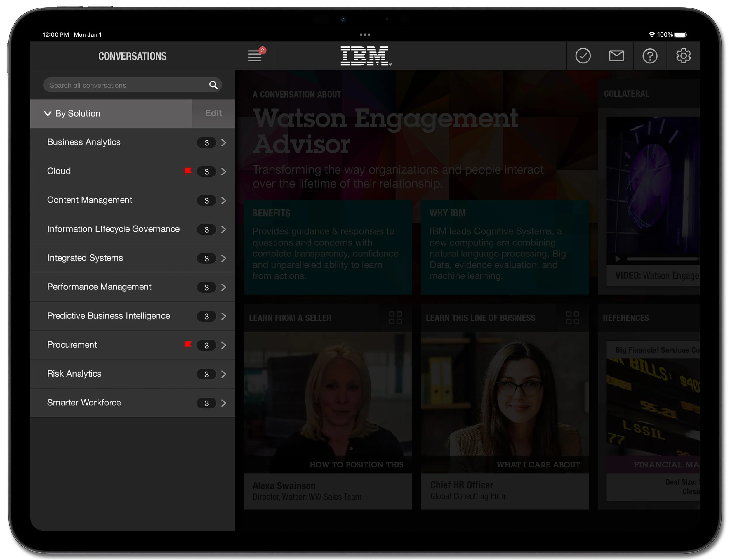Viewport: 730px width, 560px height.
Task: Click the red flag on Cloud
Action: [x=188, y=171]
